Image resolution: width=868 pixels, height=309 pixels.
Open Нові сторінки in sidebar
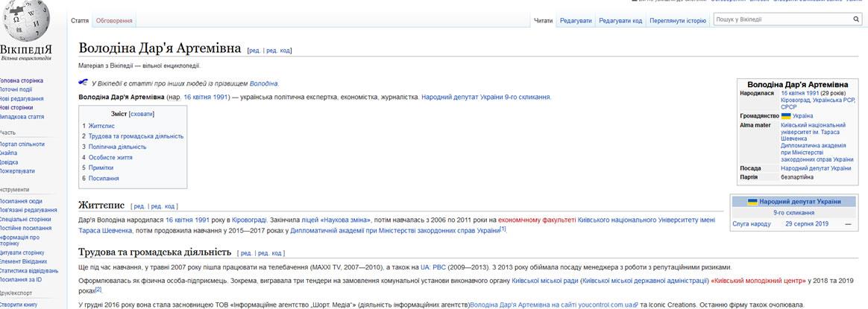point(16,108)
